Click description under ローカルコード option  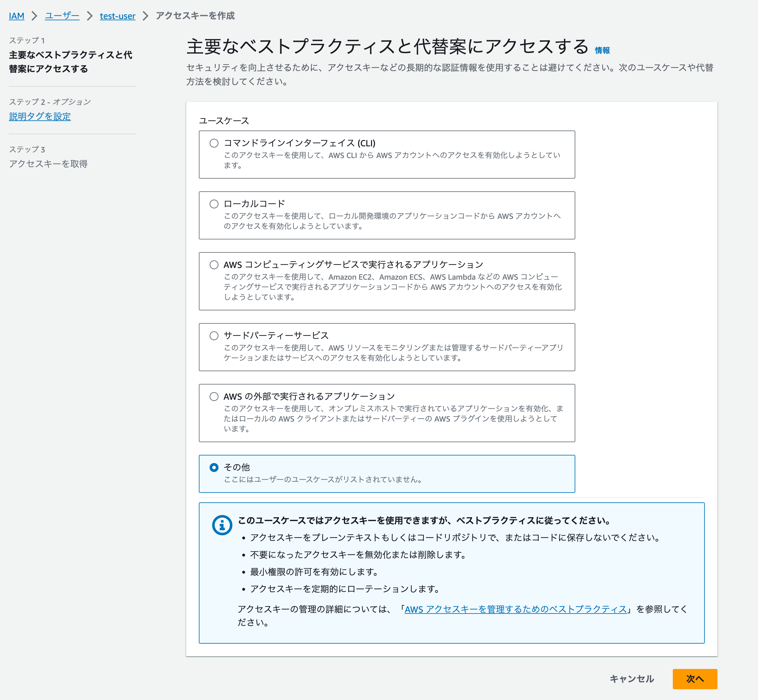(392, 221)
